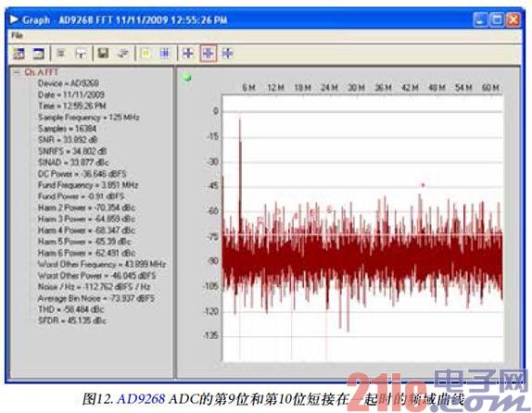
Task: Click the blue window icon in toolbar
Action: click(39, 53)
